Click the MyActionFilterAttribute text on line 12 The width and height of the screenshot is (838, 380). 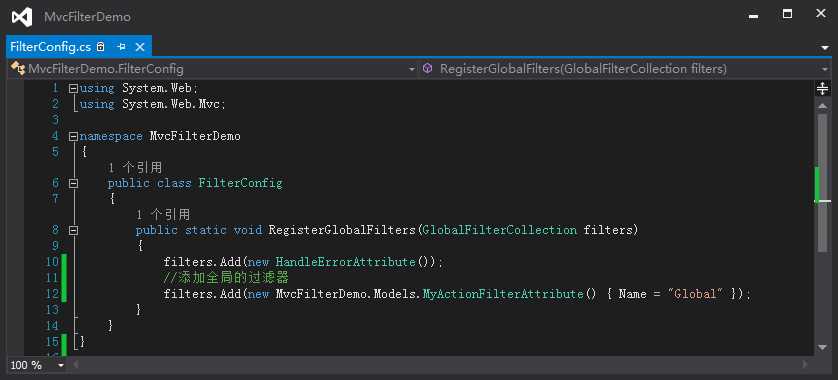(x=503, y=294)
